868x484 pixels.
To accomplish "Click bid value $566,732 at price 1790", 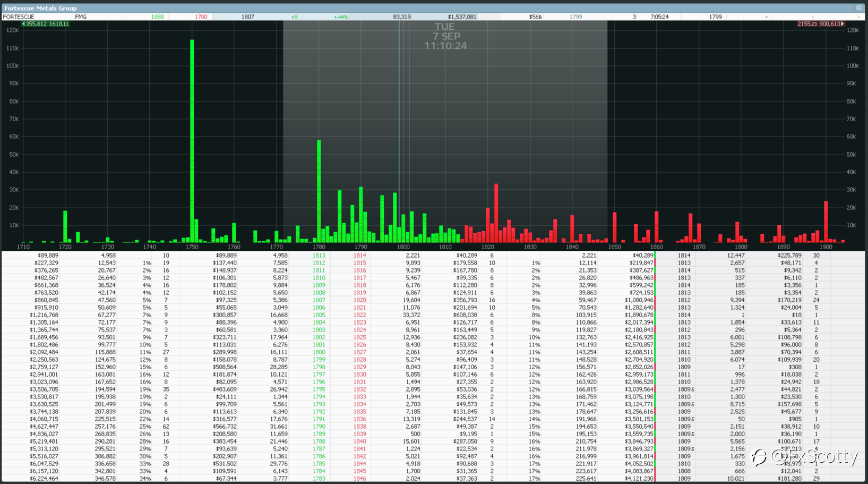I will pyautogui.click(x=225, y=427).
